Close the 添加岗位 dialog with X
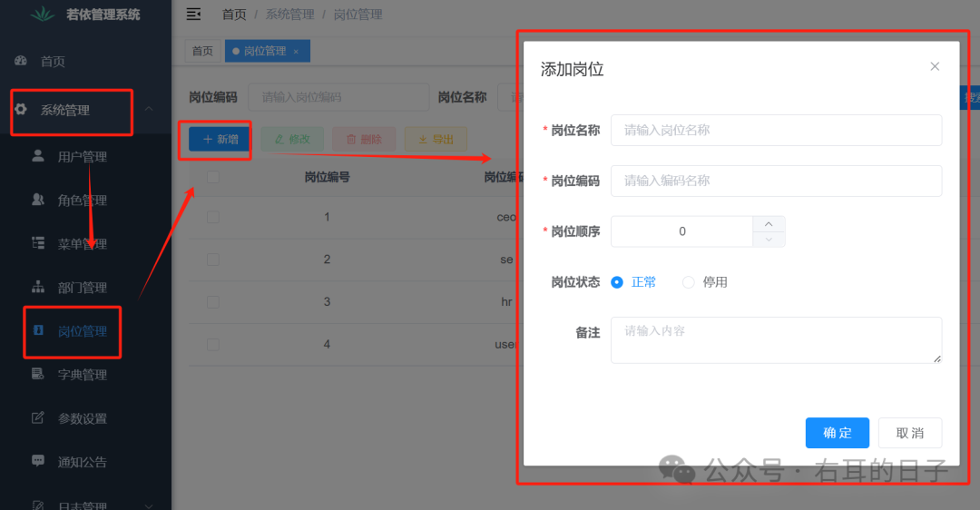Image resolution: width=980 pixels, height=510 pixels. (935, 66)
